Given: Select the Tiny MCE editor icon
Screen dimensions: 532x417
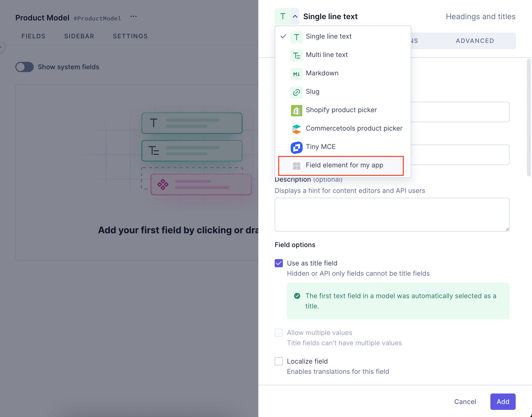Looking at the screenshot, I should tap(296, 147).
